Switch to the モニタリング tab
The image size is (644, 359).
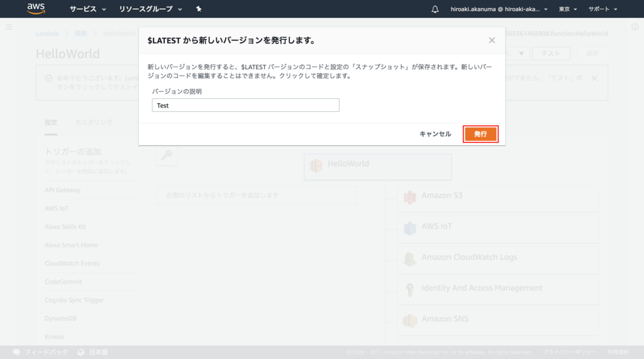tap(94, 123)
